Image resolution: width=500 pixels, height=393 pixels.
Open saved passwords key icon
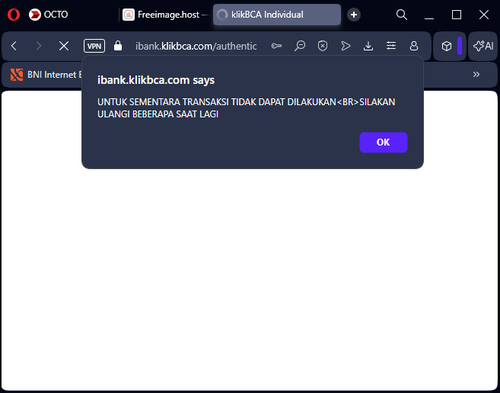276,46
